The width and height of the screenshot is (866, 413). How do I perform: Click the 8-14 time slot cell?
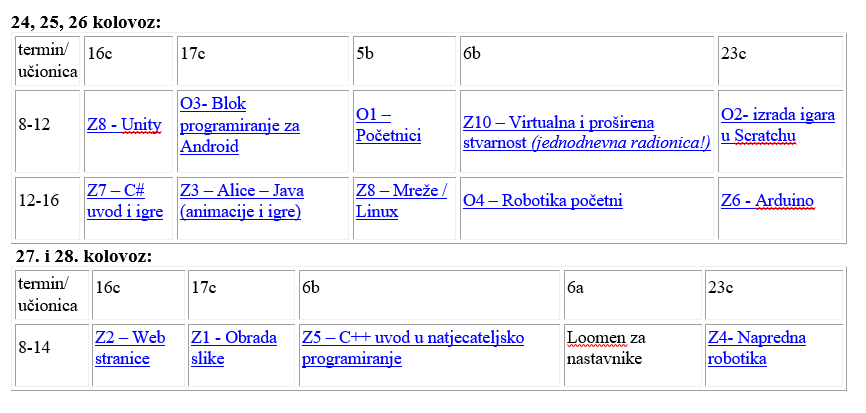point(52,355)
